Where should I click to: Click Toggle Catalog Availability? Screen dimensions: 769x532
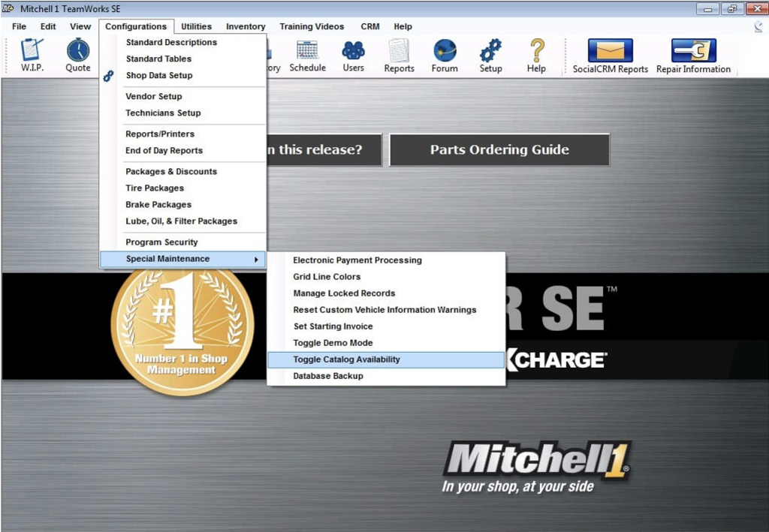pyautogui.click(x=386, y=360)
